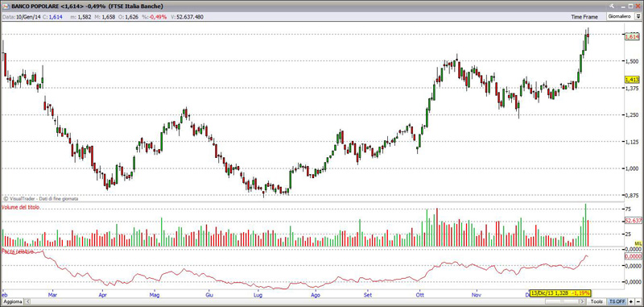Click the 1,000 price axis label
The image size is (644, 307).
(x=631, y=168)
